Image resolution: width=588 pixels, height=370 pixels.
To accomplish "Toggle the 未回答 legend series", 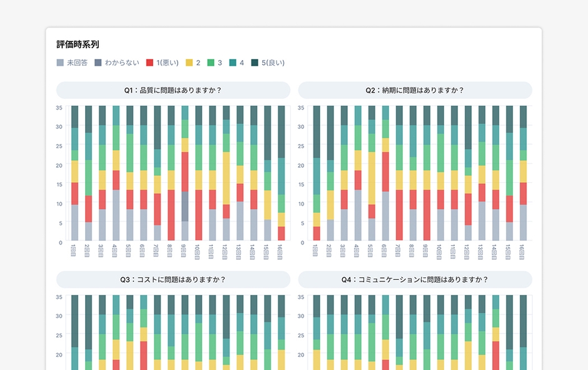I will coord(72,63).
